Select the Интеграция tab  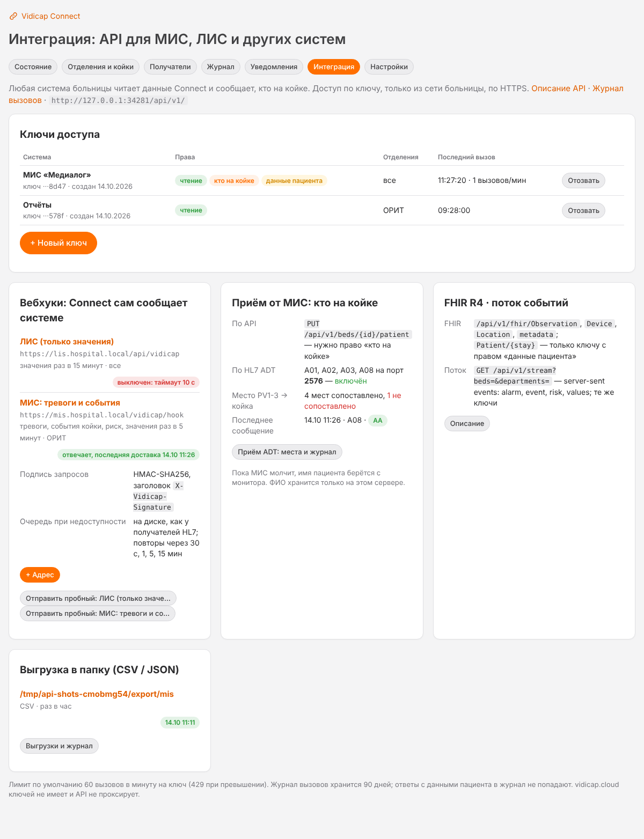[x=334, y=67]
